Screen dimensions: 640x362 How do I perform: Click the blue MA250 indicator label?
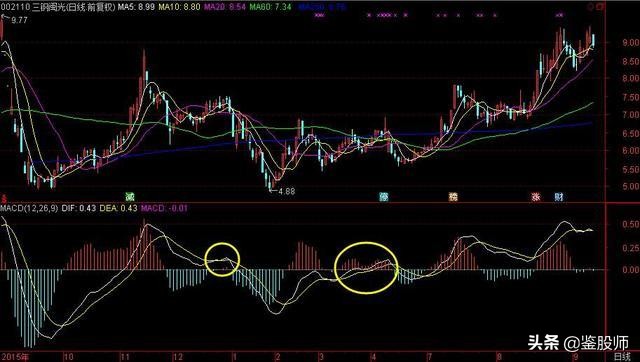click(322, 7)
